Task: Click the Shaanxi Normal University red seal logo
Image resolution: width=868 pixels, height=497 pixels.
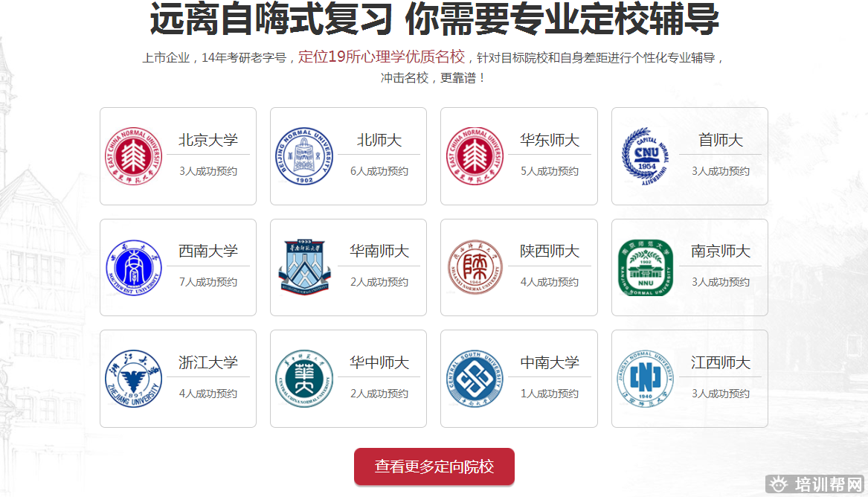Action: coord(475,268)
